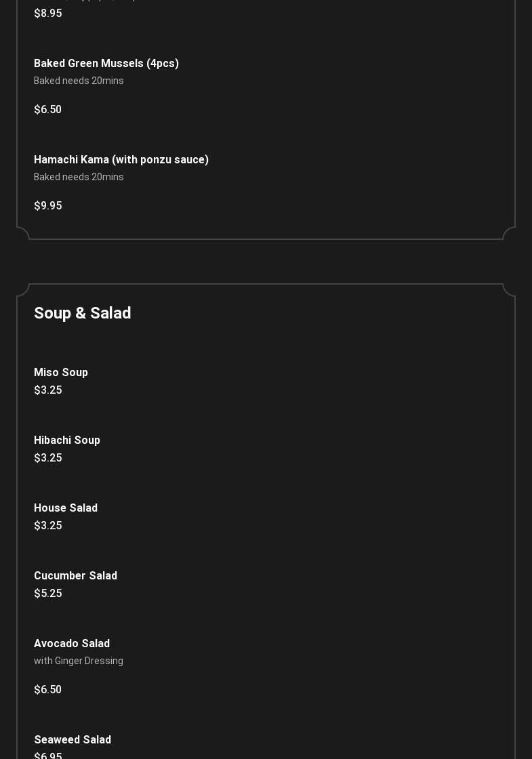Click the 'Baked needs 20mins' note under Green Mussels
The height and width of the screenshot is (759, 532).
[x=79, y=81]
